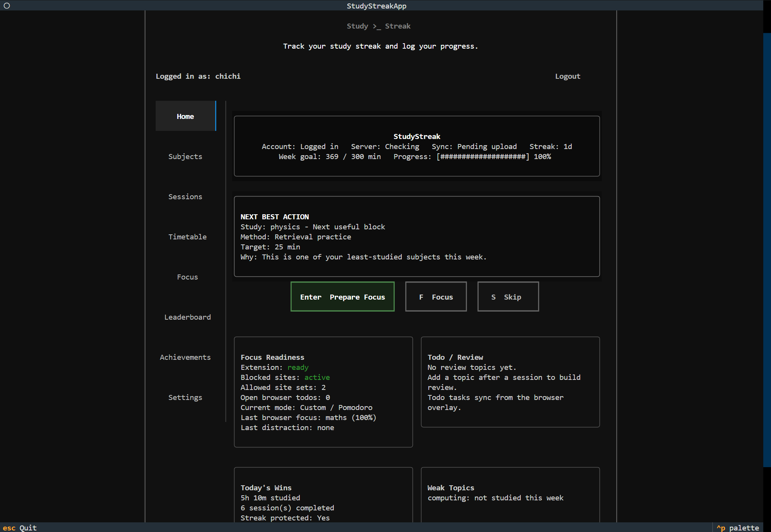The height and width of the screenshot is (532, 771).
Task: Click the 'Study >_ Streak' header text
Action: tap(378, 26)
